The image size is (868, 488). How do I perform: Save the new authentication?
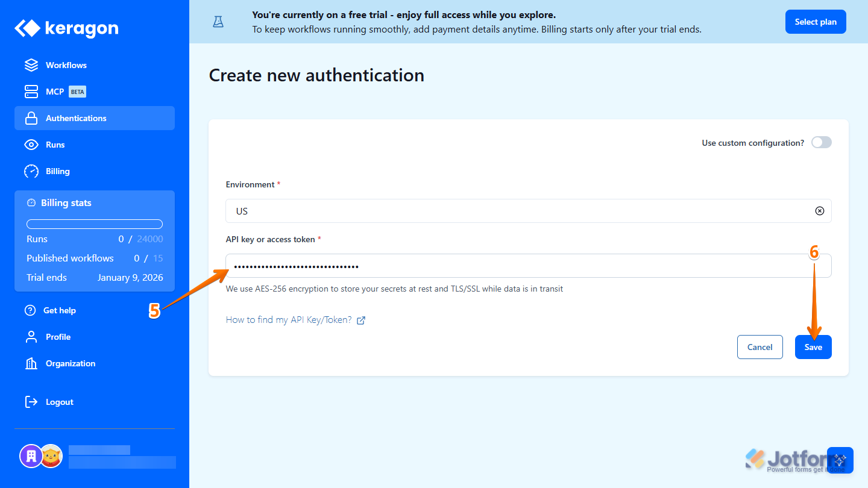point(813,347)
